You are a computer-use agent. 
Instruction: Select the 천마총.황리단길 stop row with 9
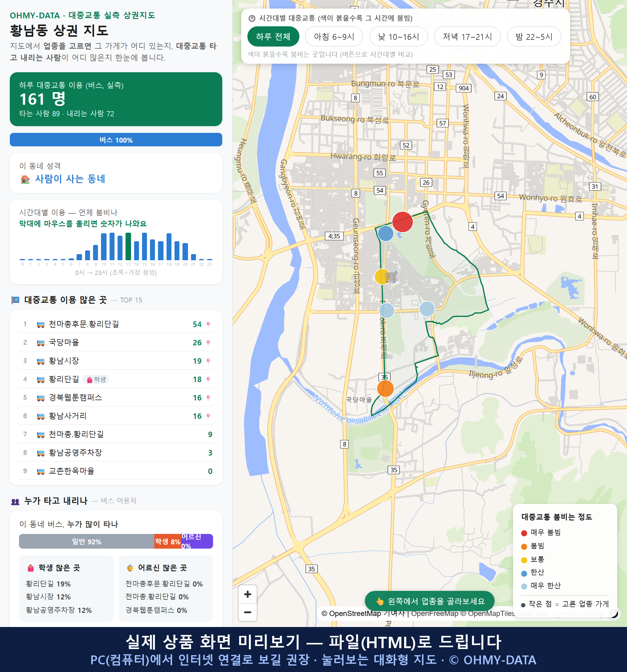tap(116, 434)
